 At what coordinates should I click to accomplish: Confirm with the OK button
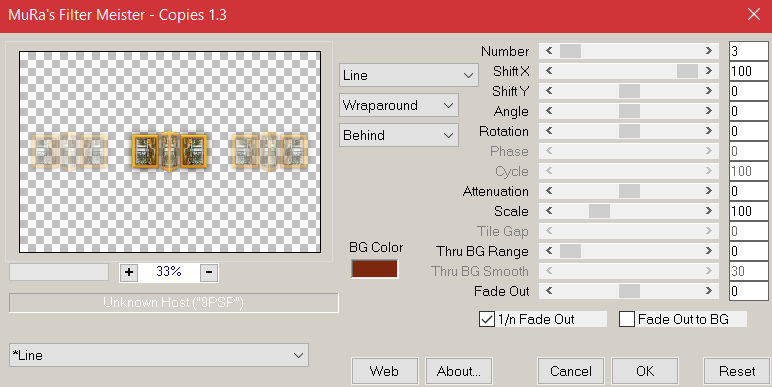pyautogui.click(x=644, y=371)
